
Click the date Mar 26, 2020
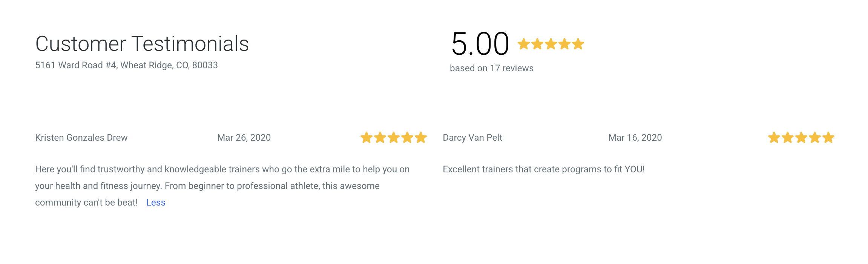coord(244,138)
